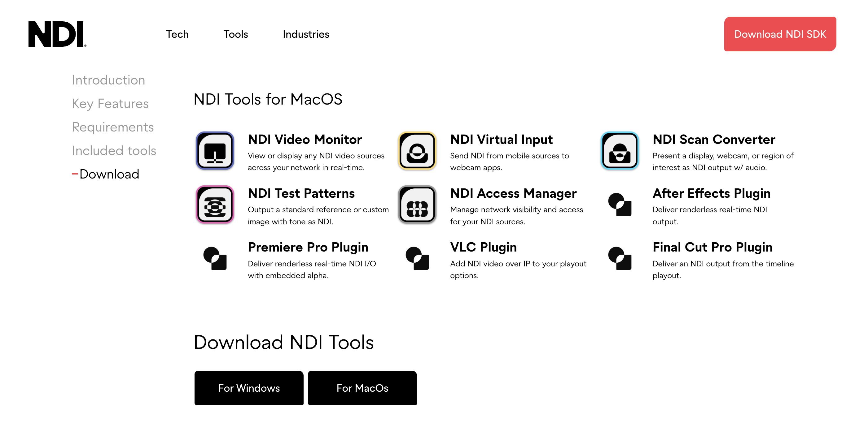Click the NDI Video Monitor app icon

(215, 150)
